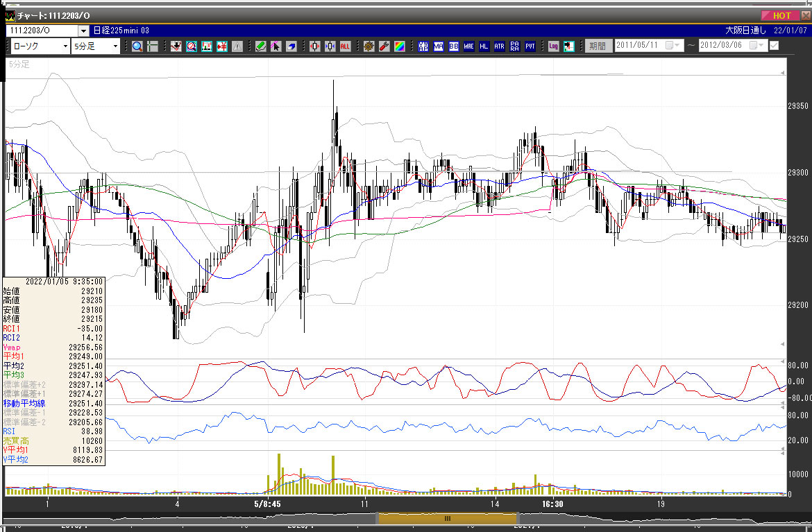Image resolution: width=812 pixels, height=532 pixels.
Task: Click the 29200 price axis label
Action: (798, 305)
